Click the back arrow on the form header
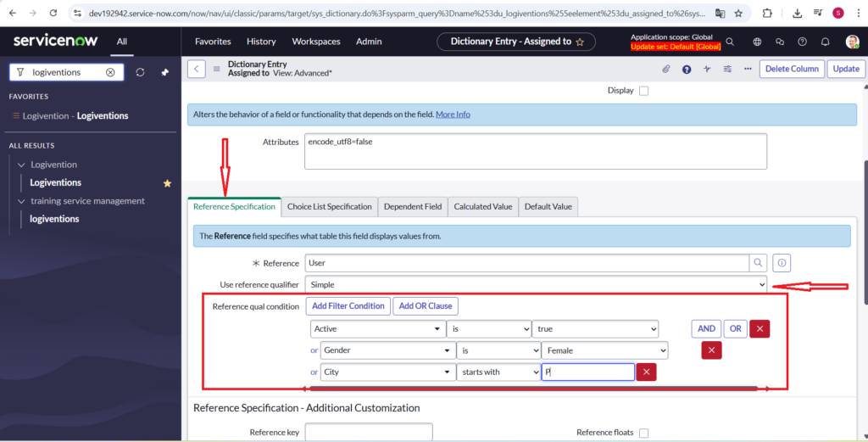The width and height of the screenshot is (868, 442). click(x=197, y=69)
